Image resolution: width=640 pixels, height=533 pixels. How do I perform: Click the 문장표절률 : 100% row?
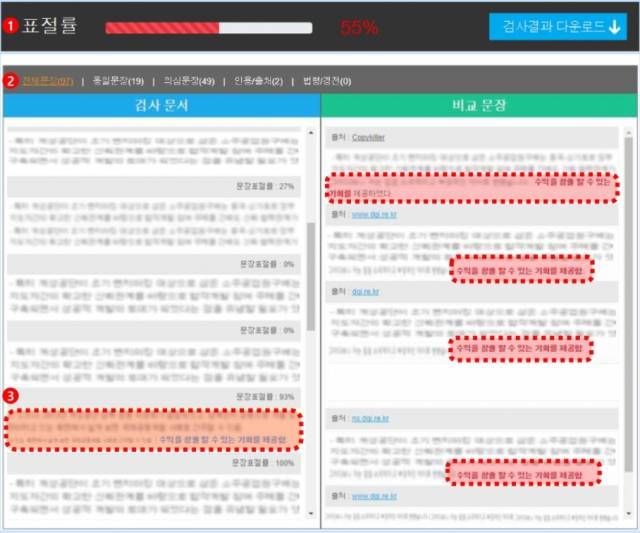coord(154,463)
